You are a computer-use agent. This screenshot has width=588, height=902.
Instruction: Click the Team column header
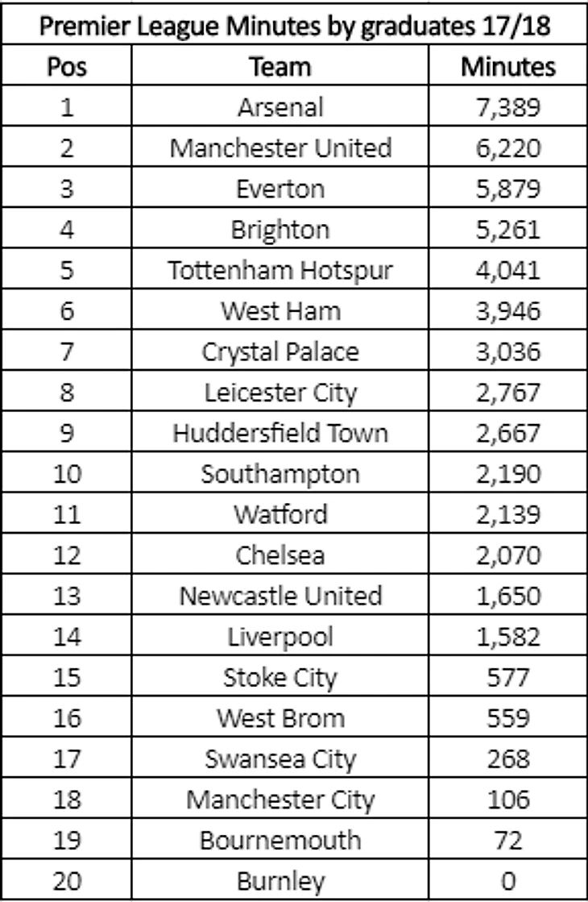[280, 68]
